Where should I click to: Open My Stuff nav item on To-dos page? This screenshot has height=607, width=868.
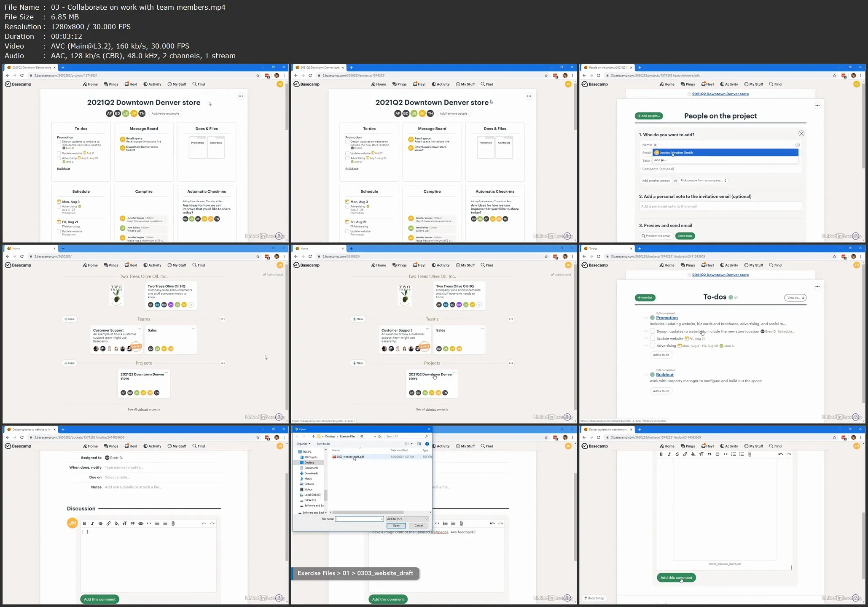click(x=754, y=265)
